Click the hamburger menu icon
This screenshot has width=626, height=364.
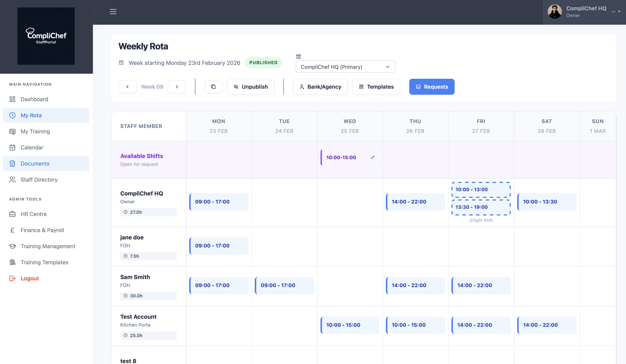pos(113,12)
